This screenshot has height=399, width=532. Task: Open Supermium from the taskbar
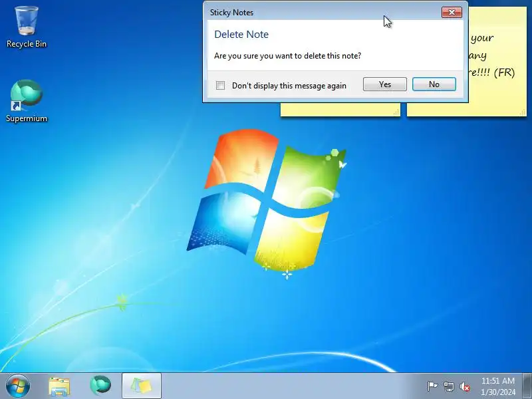point(100,386)
